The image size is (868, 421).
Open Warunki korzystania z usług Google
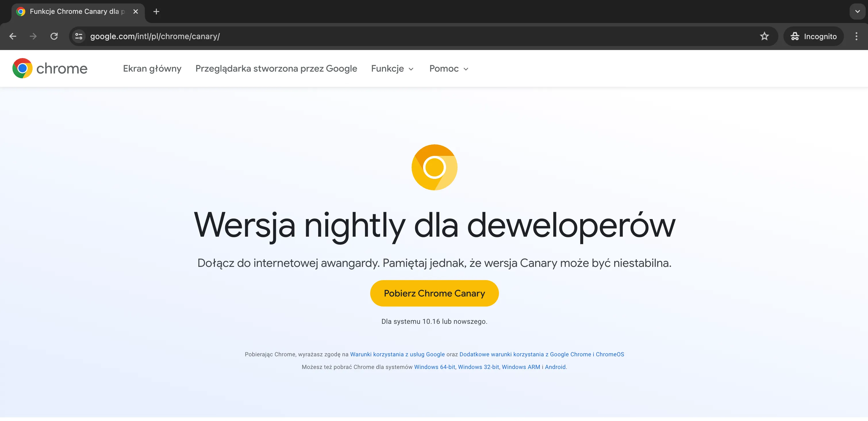pos(397,354)
